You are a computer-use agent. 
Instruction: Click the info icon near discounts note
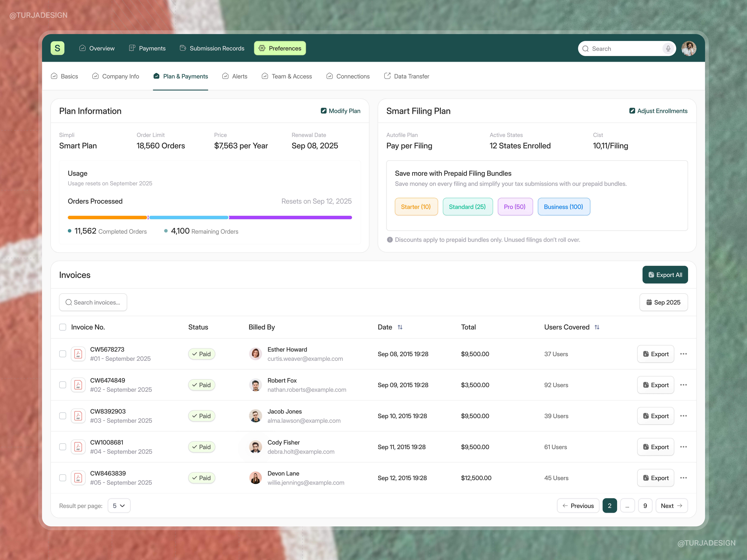[x=390, y=240]
